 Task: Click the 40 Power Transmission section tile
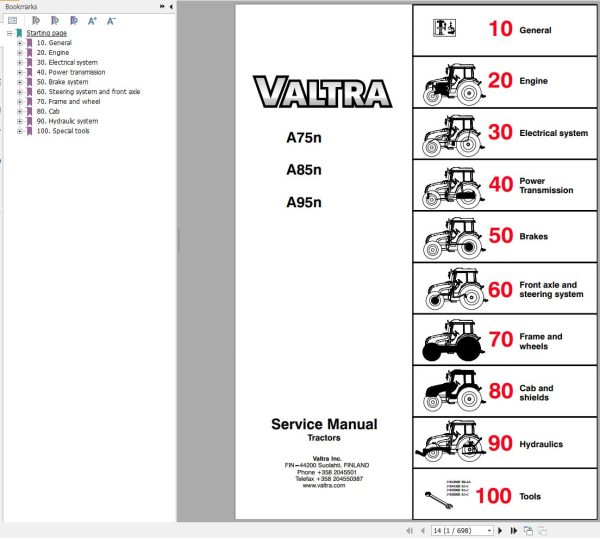click(x=505, y=185)
